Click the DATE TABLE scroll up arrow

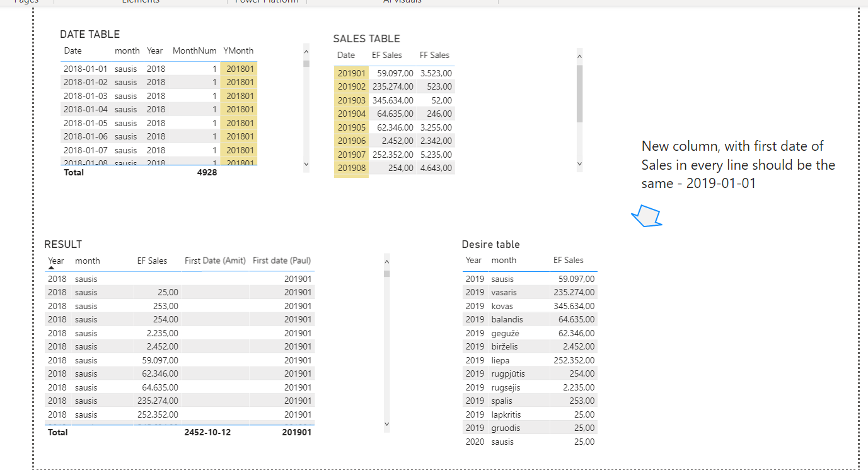pyautogui.click(x=306, y=52)
